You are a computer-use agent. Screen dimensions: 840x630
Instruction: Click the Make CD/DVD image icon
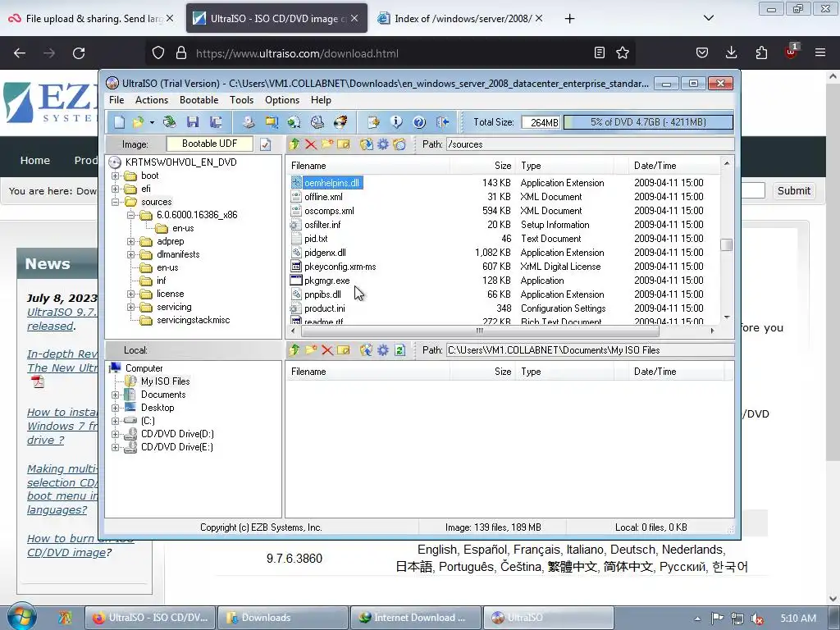[248, 122]
